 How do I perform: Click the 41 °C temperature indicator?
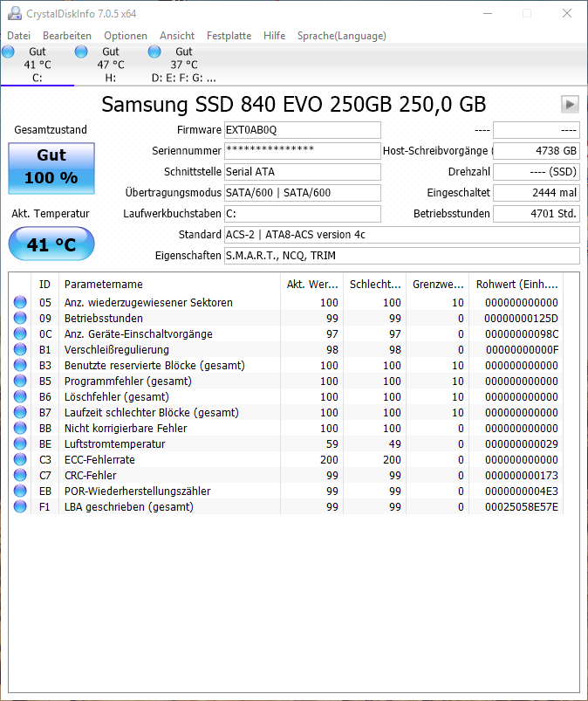(51, 244)
